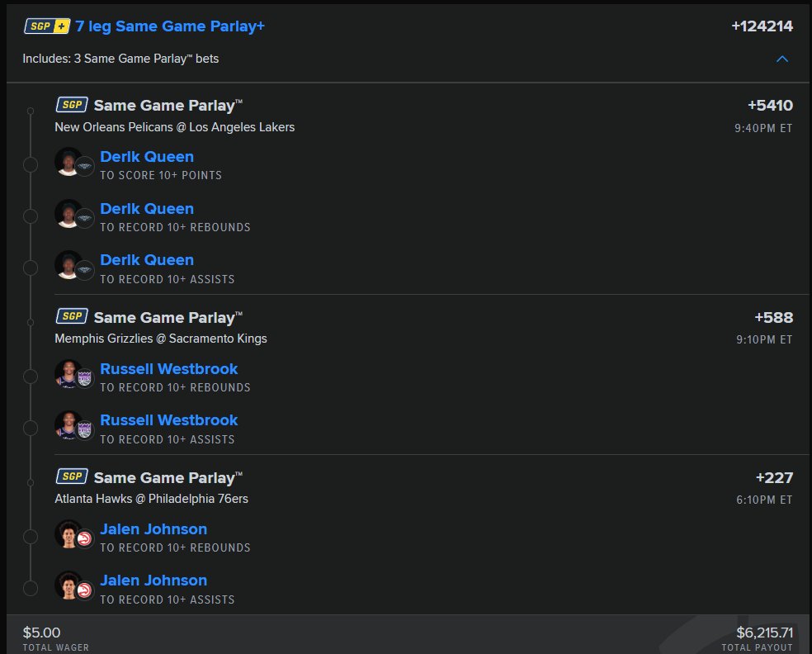The width and height of the screenshot is (812, 654).
Task: Click SGP badge beside Grizzlies @ Kings parlay
Action: tap(72, 316)
